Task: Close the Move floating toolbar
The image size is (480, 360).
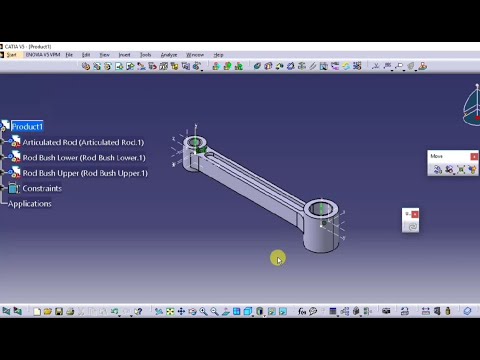Action: tap(474, 156)
